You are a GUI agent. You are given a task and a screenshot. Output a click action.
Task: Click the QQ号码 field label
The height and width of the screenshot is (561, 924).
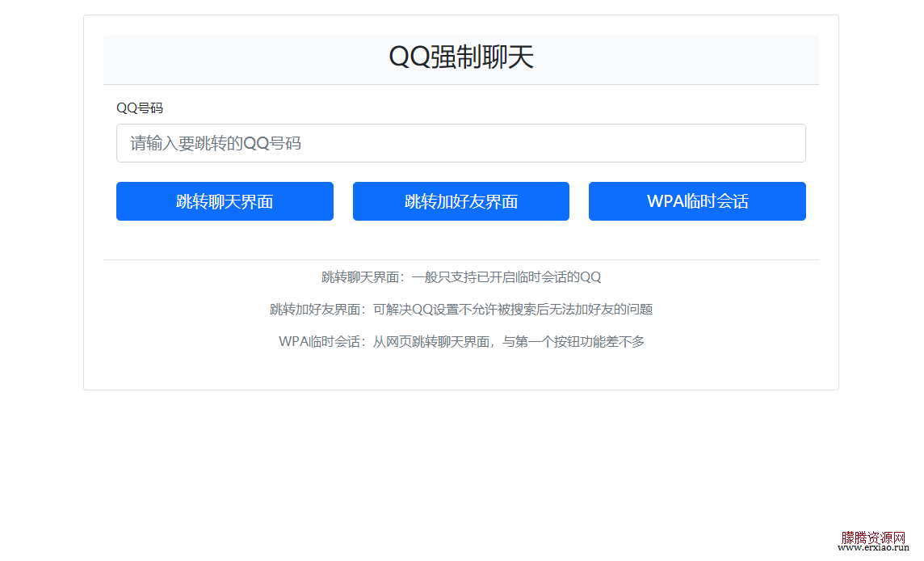pos(140,108)
